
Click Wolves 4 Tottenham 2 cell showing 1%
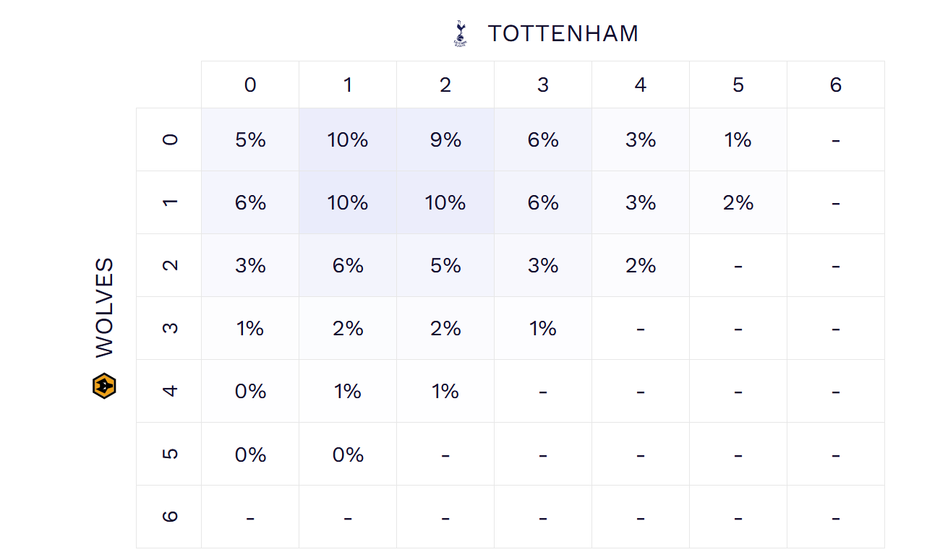click(x=445, y=391)
